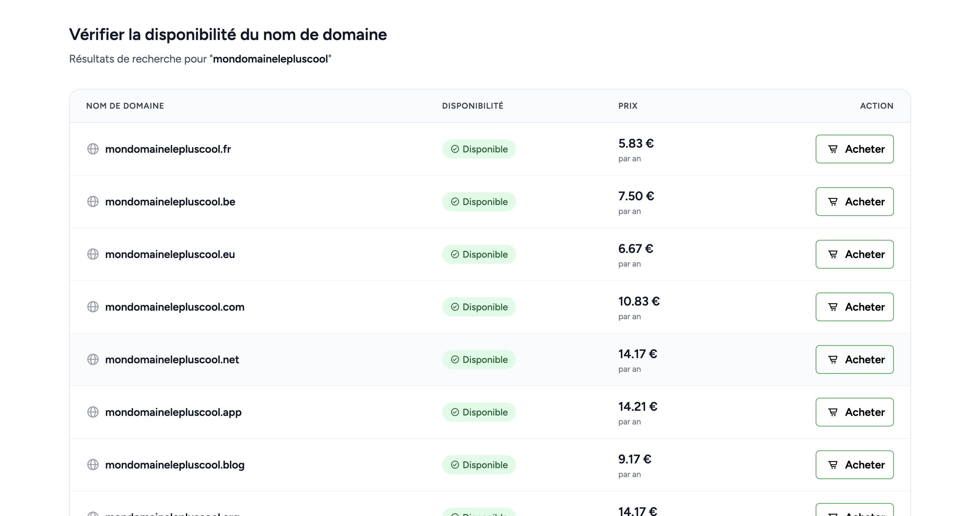Image resolution: width=980 pixels, height=516 pixels.
Task: Select the PRIX column header
Action: pyautogui.click(x=627, y=106)
